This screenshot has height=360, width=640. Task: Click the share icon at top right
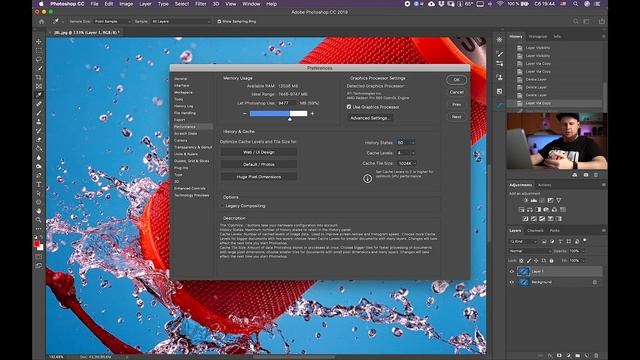pos(602,21)
